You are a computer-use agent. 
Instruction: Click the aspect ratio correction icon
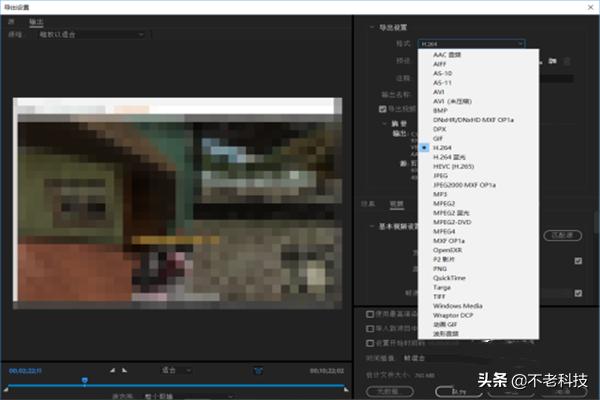(x=258, y=371)
